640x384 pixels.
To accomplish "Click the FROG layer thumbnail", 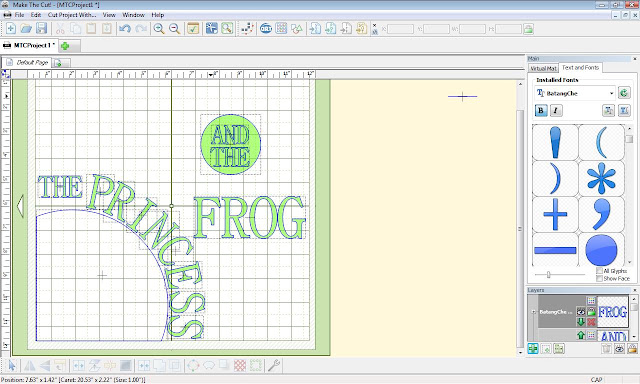I will pos(613,312).
